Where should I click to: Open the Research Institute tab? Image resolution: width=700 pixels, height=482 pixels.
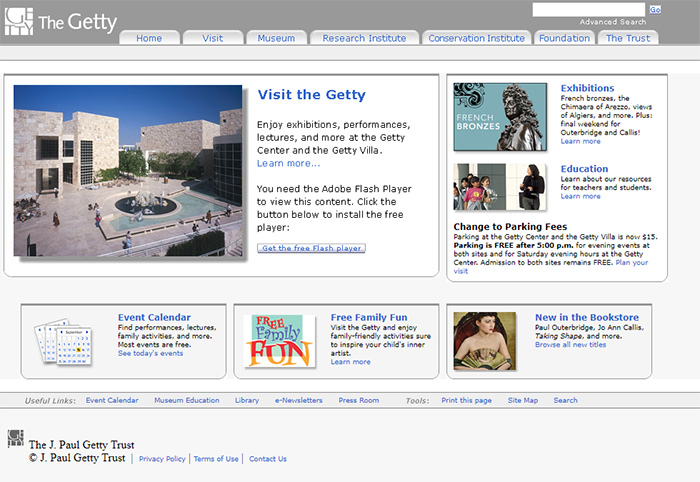pyautogui.click(x=364, y=38)
